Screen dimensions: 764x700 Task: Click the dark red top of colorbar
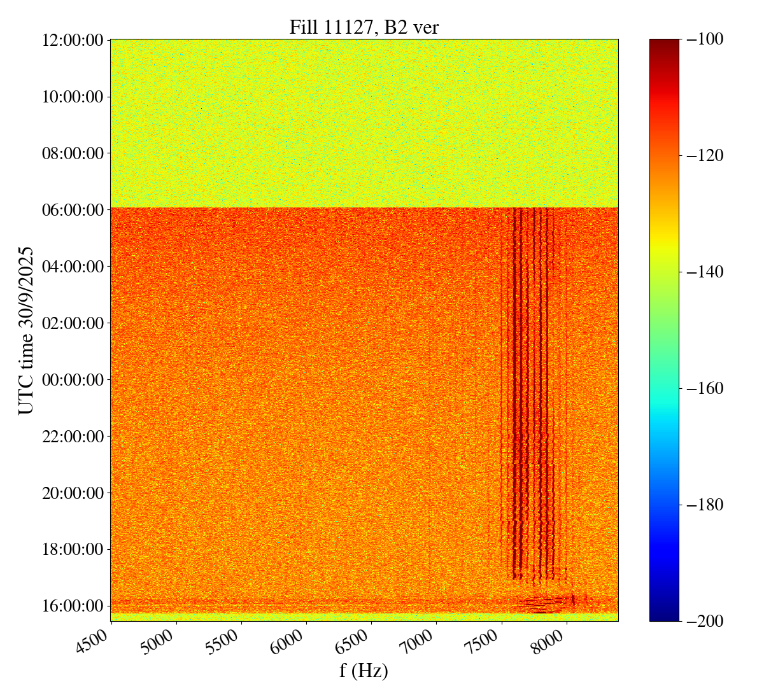tap(664, 45)
